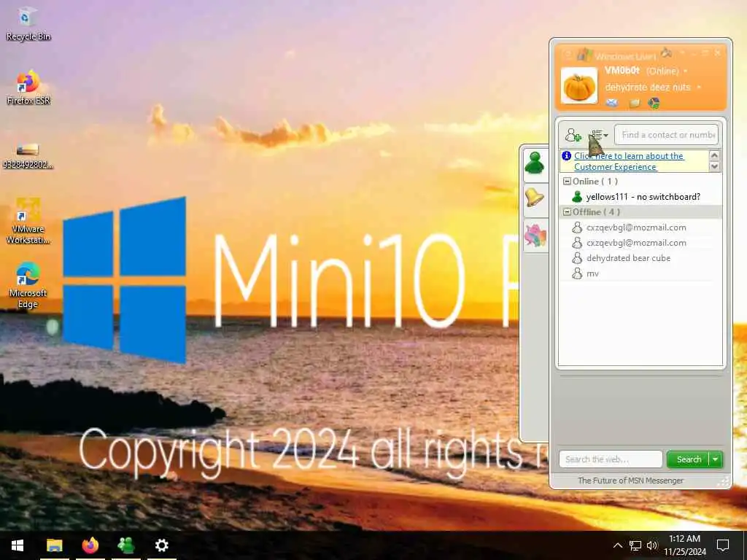The height and width of the screenshot is (560, 747).
Task: Edit the dehydrate deez nuts personal message
Action: click(648, 87)
